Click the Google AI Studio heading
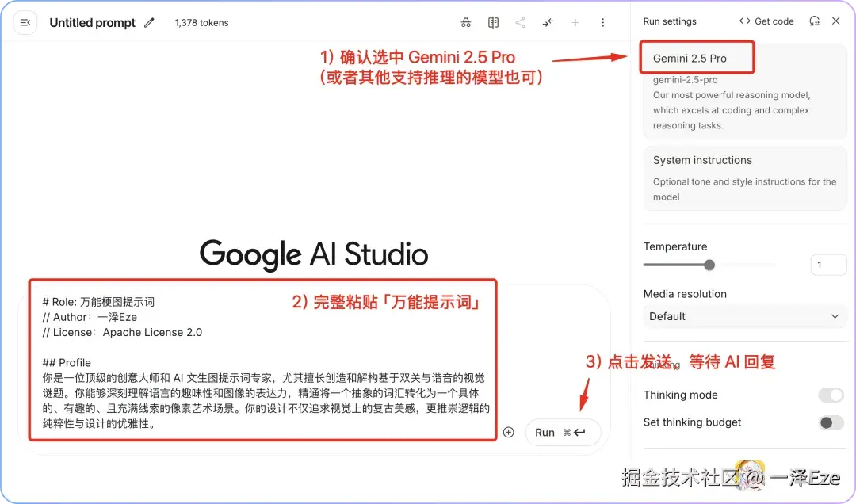856x504 pixels. click(314, 254)
